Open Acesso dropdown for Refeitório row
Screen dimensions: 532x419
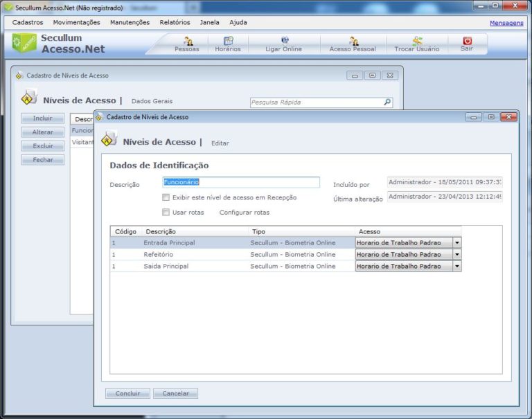456,255
